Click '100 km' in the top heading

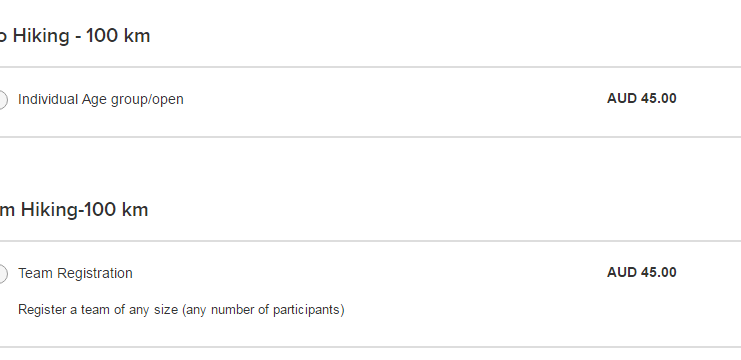click(118, 36)
